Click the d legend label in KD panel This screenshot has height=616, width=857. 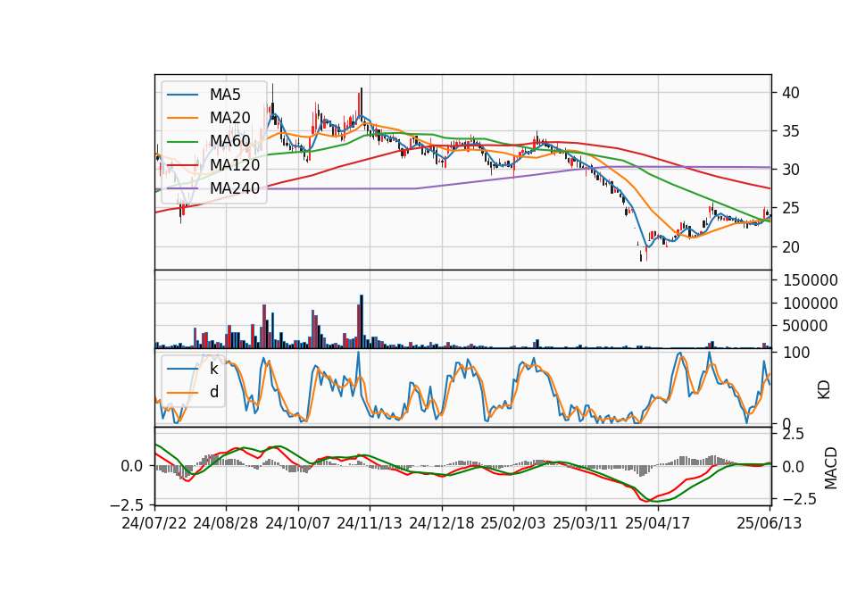tap(214, 392)
